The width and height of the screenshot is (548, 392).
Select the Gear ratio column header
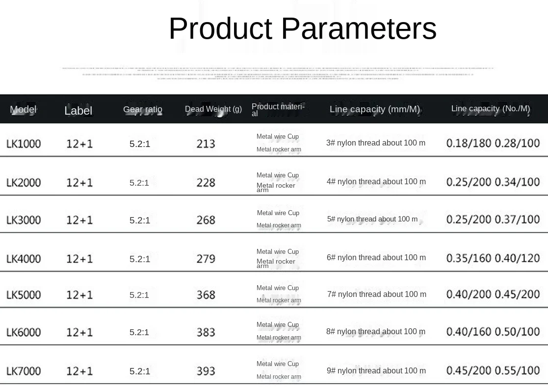pyautogui.click(x=142, y=109)
